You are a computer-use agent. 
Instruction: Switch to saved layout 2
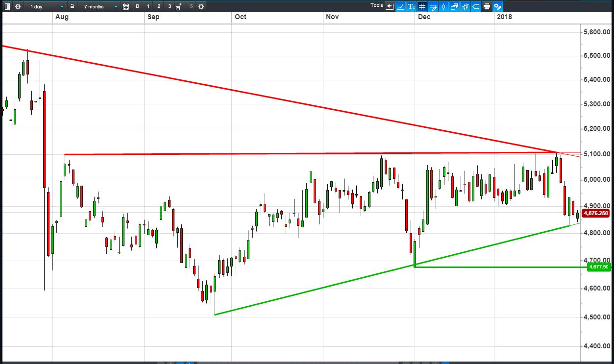[159, 6]
